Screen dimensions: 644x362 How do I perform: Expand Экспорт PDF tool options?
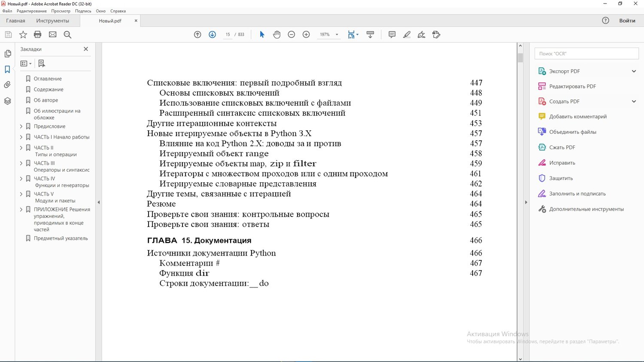pyautogui.click(x=634, y=71)
